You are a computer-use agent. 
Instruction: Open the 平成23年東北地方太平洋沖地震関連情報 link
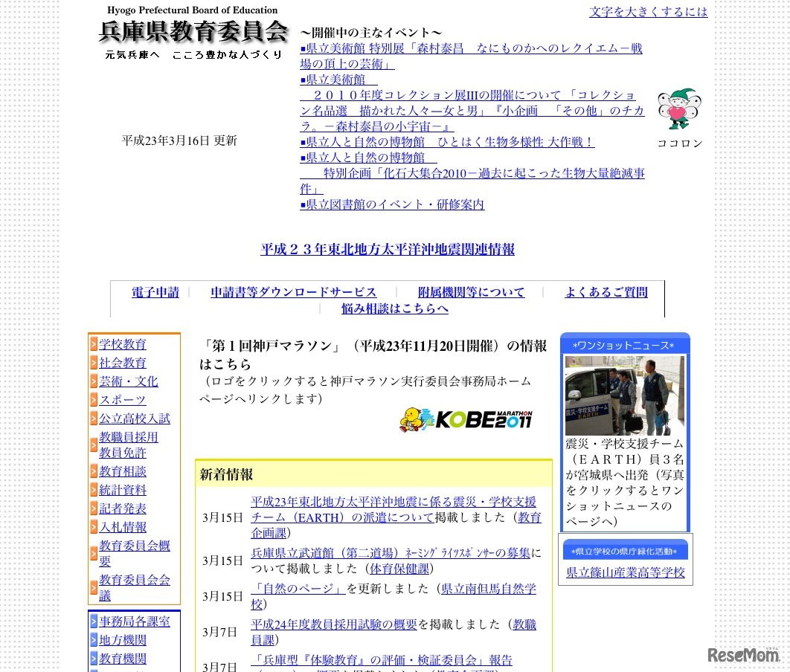pyautogui.click(x=388, y=249)
